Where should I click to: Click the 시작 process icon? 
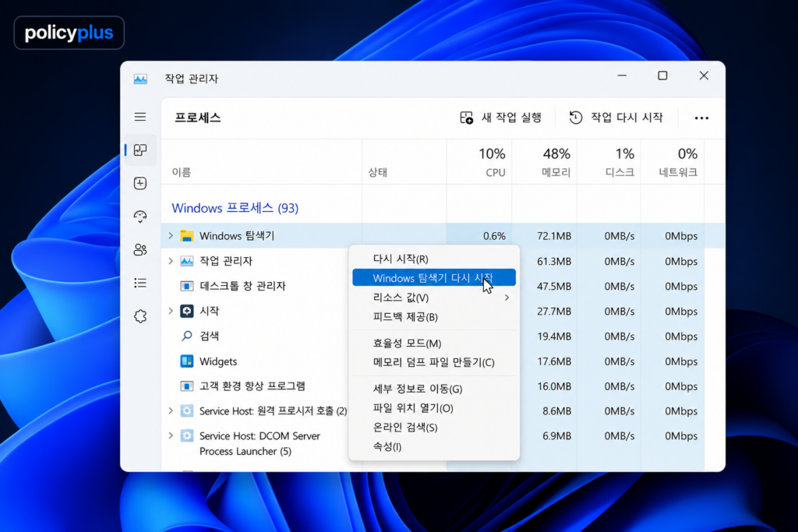point(187,311)
